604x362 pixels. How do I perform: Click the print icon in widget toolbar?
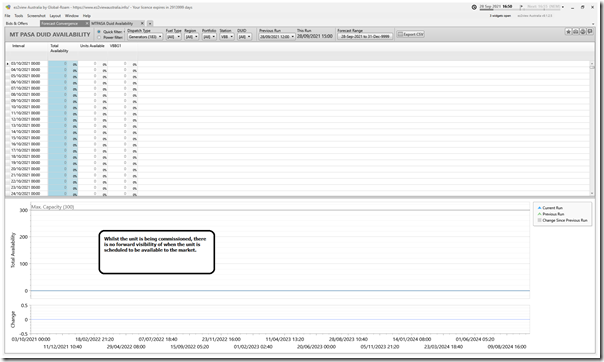[x=575, y=32]
